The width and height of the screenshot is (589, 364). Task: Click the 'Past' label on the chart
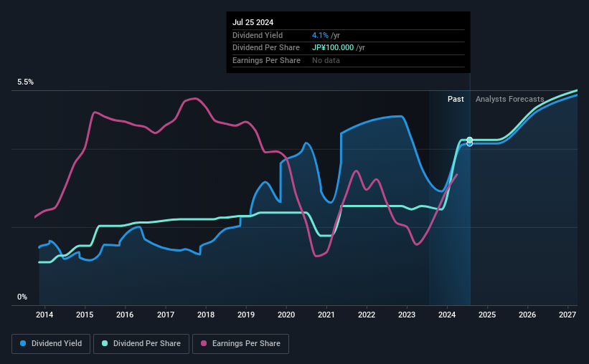tap(456, 99)
